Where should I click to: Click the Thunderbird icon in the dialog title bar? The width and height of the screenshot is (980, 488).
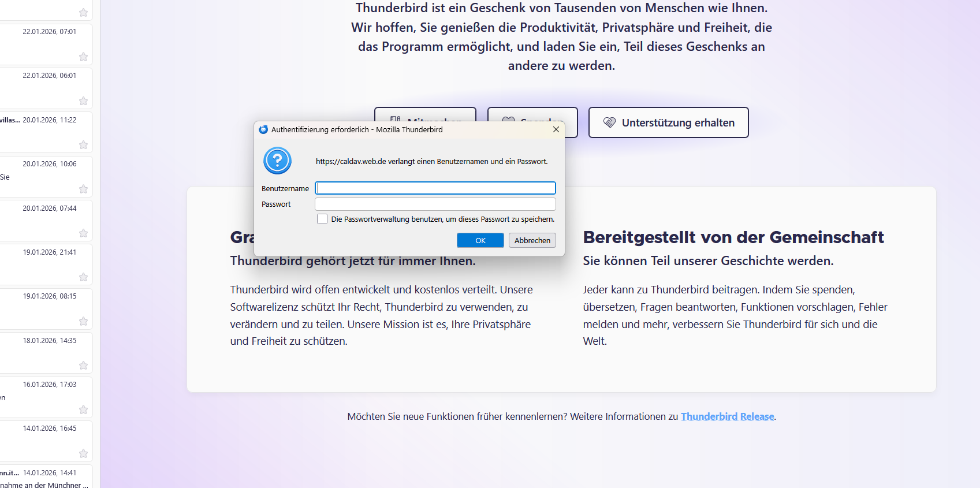[x=263, y=129]
